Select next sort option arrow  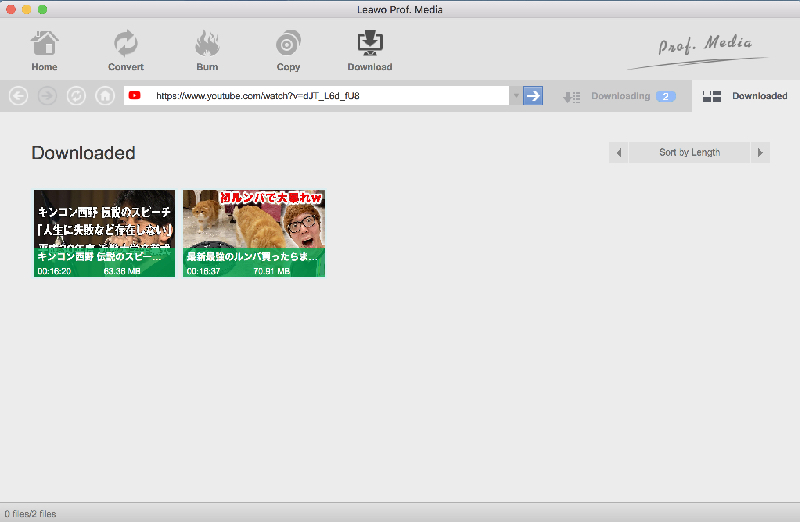click(760, 153)
